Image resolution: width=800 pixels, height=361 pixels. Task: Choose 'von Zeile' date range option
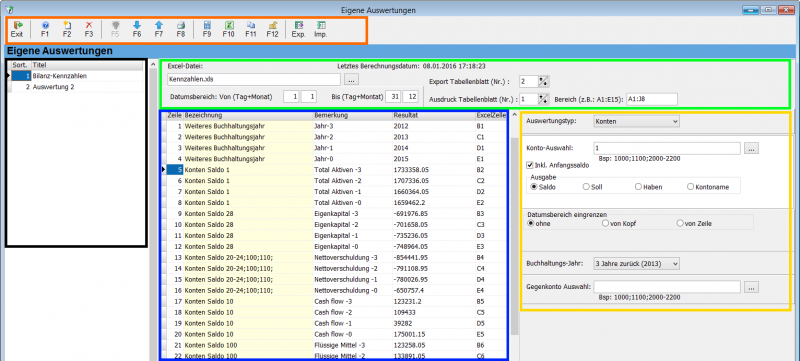680,223
